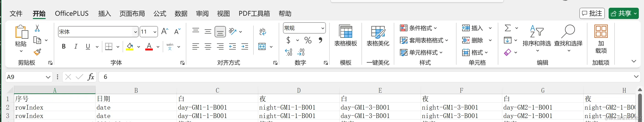Screen dimensions: 644x122
Task: Click the AutoSum sigma icon
Action: pos(507,28)
